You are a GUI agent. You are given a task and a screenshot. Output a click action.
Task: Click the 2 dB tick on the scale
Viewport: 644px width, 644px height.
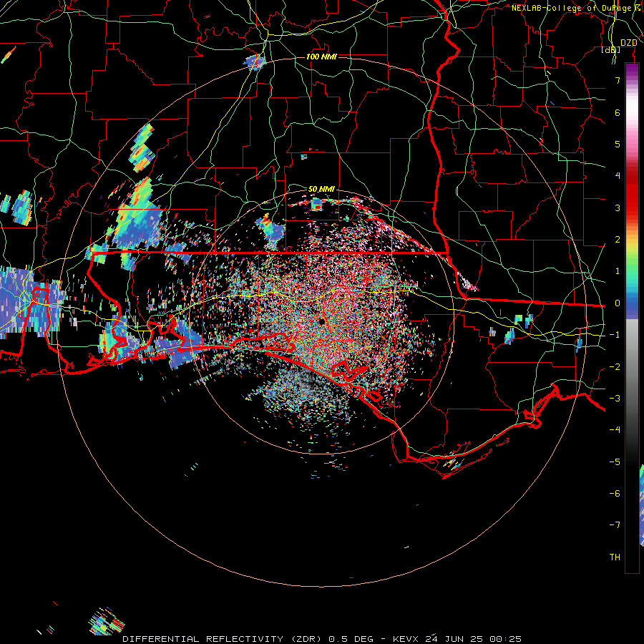pyautogui.click(x=618, y=240)
